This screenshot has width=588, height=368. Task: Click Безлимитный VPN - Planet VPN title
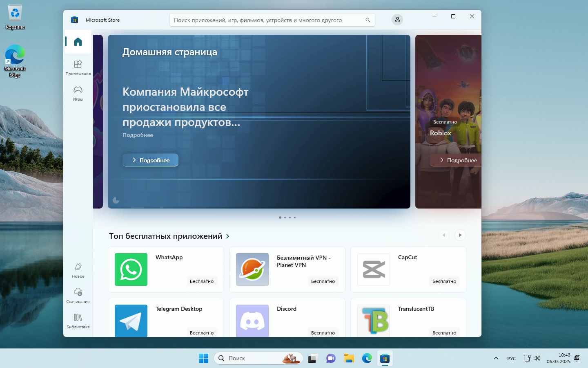click(x=303, y=261)
